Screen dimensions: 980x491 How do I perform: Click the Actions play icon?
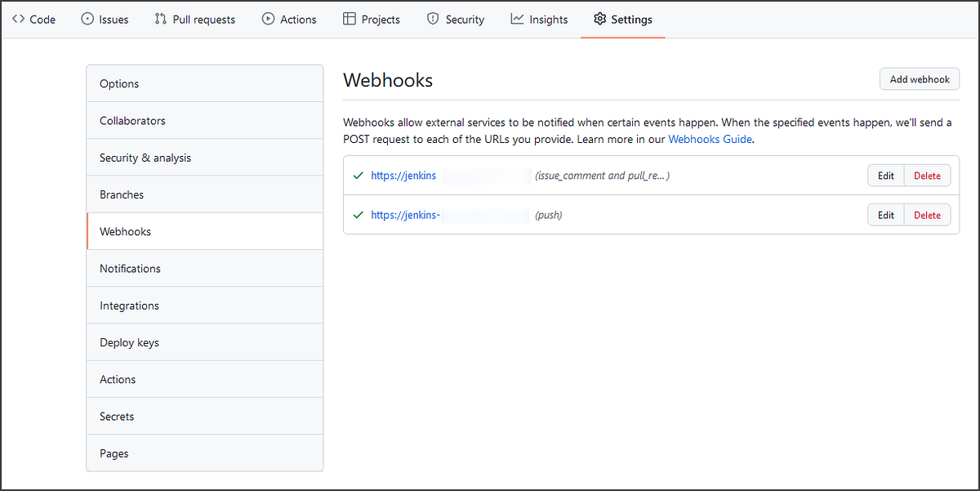(x=266, y=19)
